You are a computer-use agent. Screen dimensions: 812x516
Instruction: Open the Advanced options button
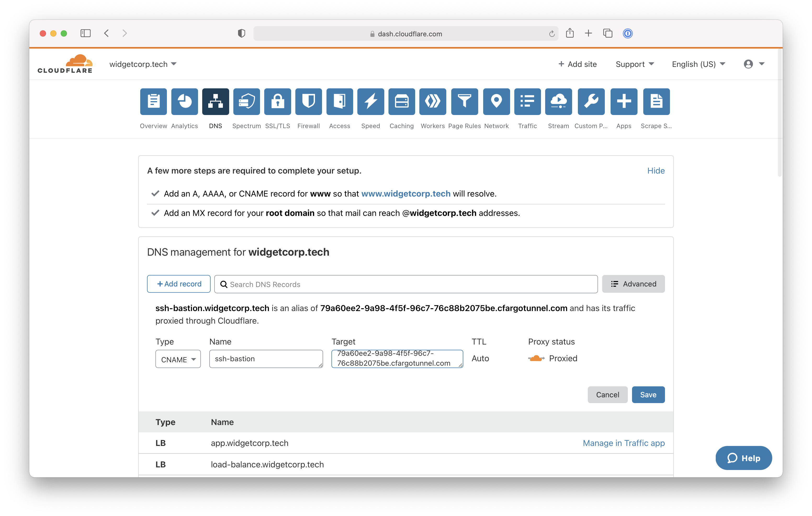(633, 284)
